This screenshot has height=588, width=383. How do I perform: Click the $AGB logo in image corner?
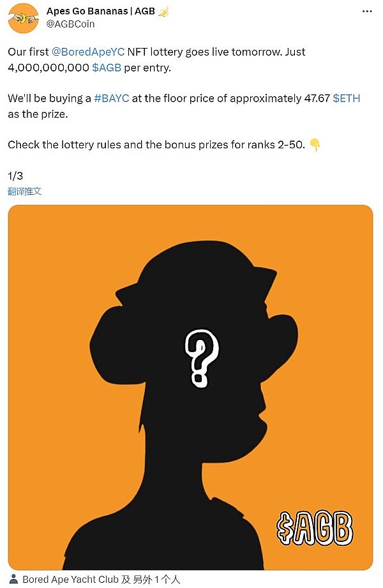click(315, 529)
